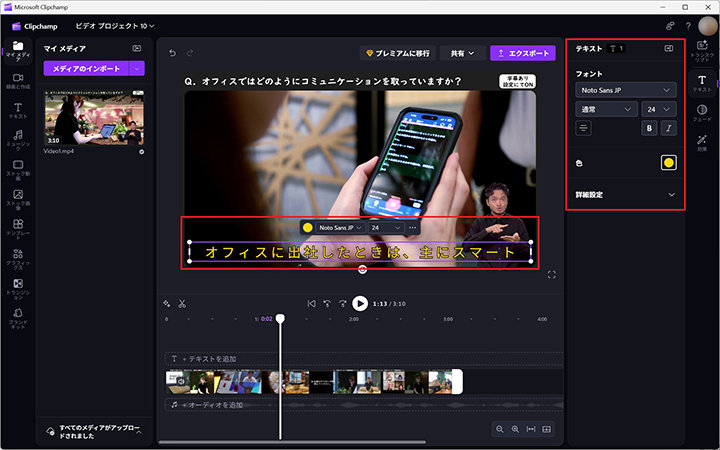720x450 pixels.
Task: Click the rotate handle below caption
Action: tap(362, 270)
